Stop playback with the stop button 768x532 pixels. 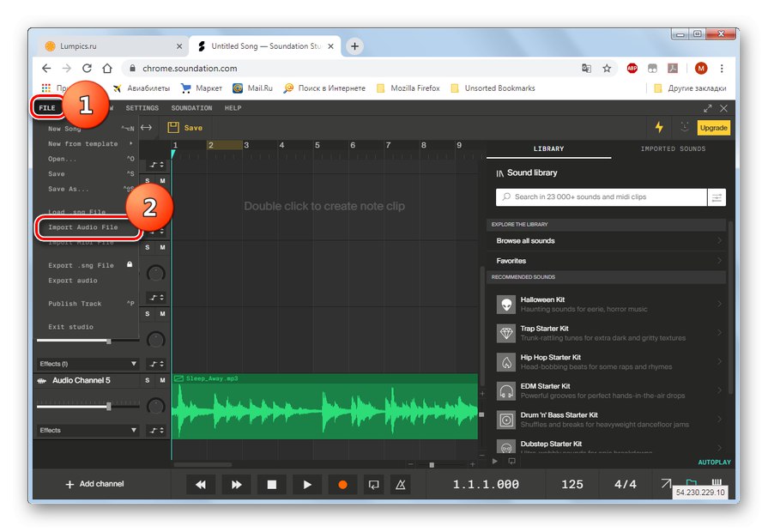[272, 485]
